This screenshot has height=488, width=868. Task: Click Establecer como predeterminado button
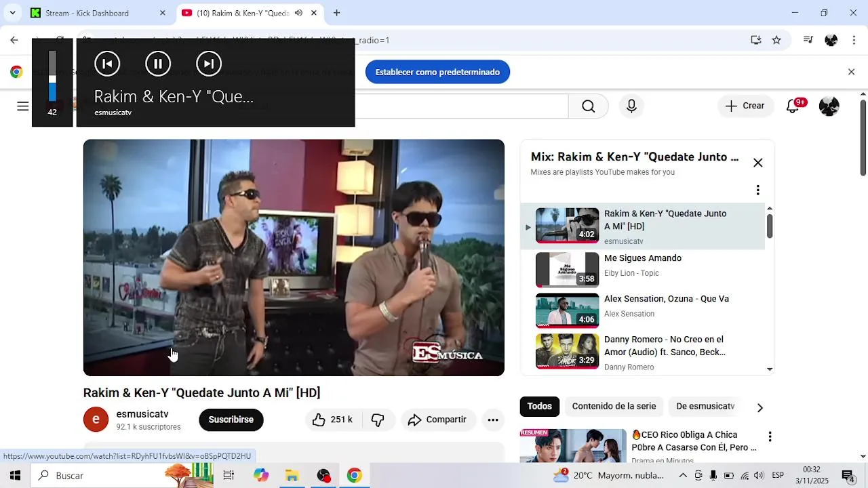point(437,72)
